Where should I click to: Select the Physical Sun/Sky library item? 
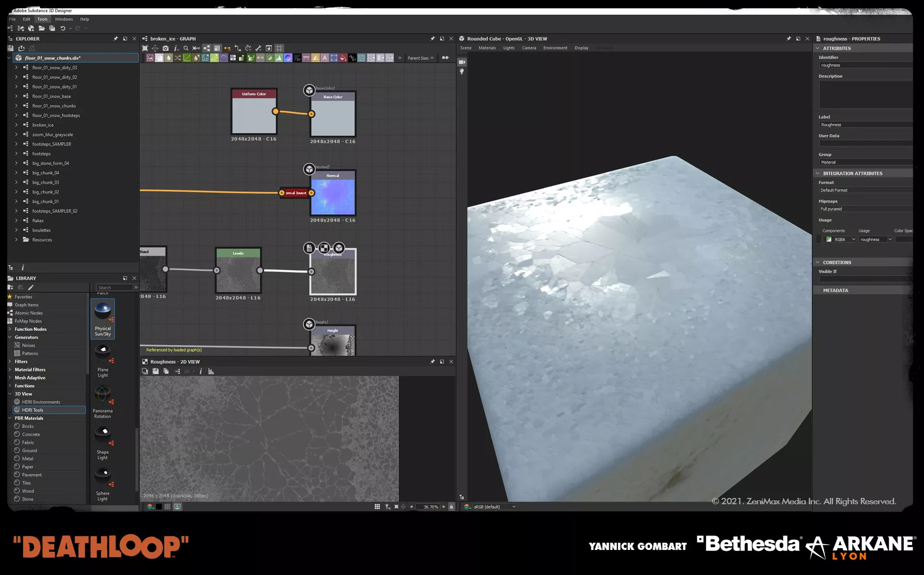tap(103, 318)
